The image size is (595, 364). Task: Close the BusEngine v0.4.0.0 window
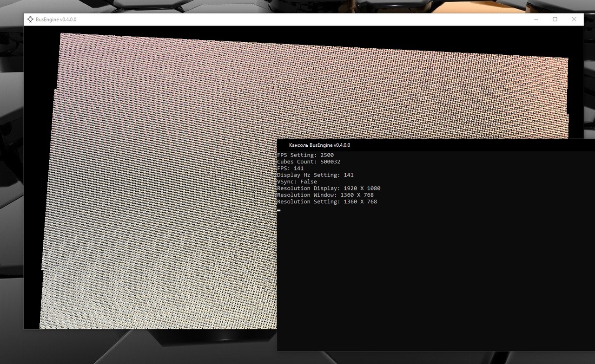(x=574, y=19)
